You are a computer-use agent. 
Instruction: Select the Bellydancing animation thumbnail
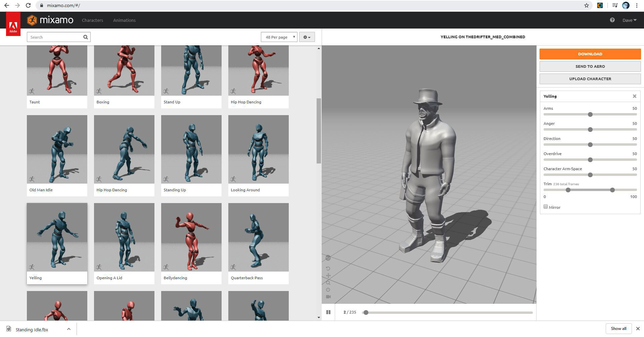191,237
